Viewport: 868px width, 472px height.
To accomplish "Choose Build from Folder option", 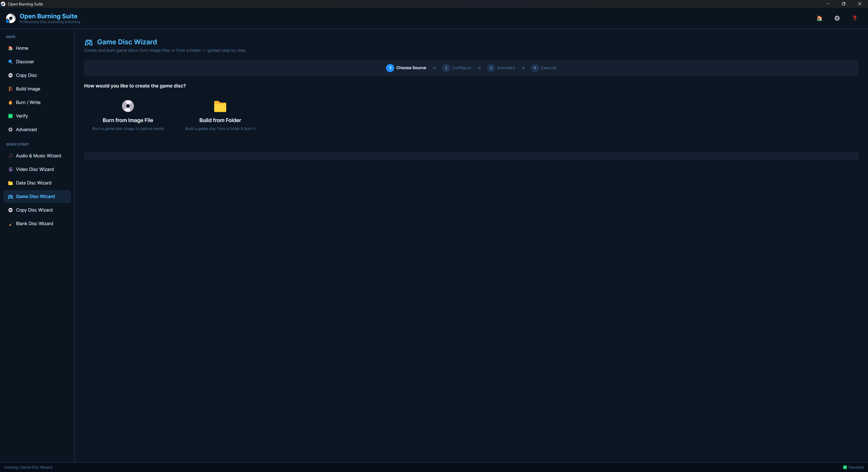I will click(220, 115).
